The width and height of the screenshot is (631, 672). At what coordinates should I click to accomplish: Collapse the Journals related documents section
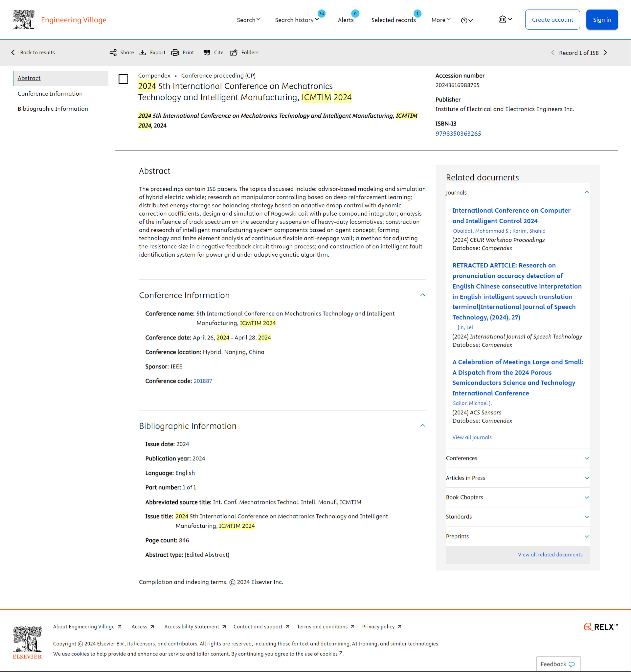587,192
